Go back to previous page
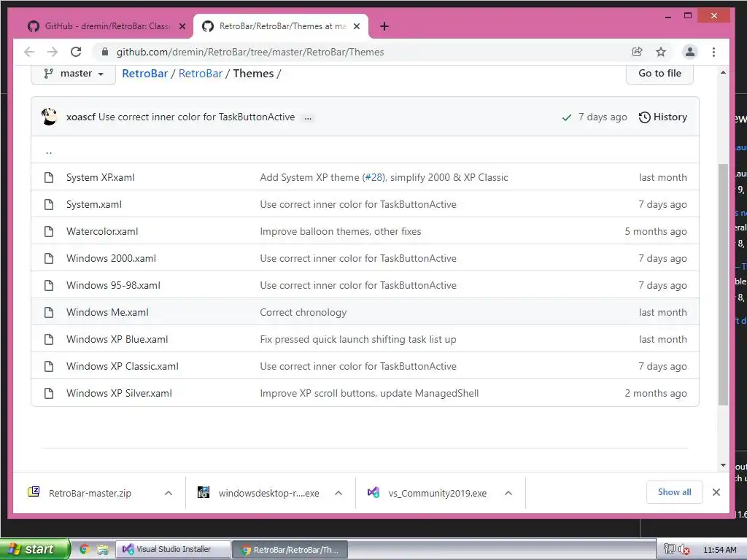 pyautogui.click(x=29, y=52)
